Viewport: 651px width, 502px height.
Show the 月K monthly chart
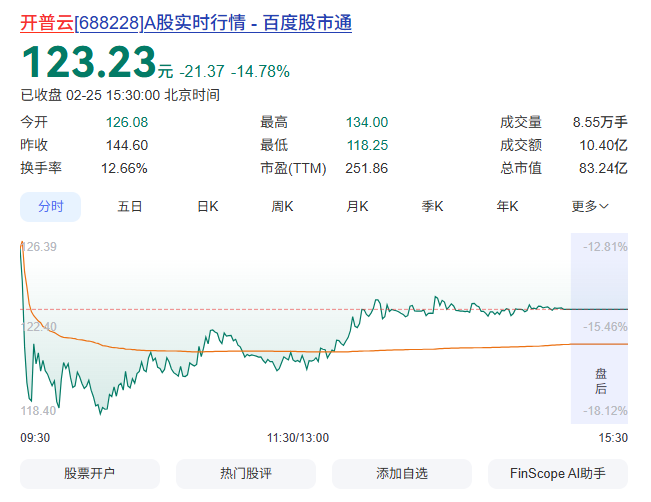click(357, 206)
